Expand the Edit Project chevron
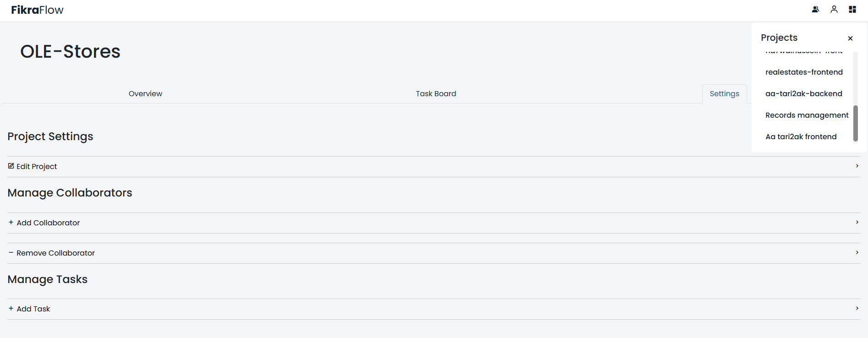The height and width of the screenshot is (338, 868). (857, 166)
